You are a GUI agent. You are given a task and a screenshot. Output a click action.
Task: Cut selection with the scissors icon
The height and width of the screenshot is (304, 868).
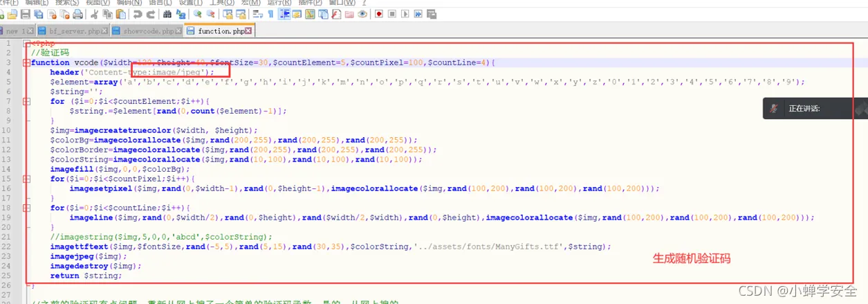coord(95,14)
